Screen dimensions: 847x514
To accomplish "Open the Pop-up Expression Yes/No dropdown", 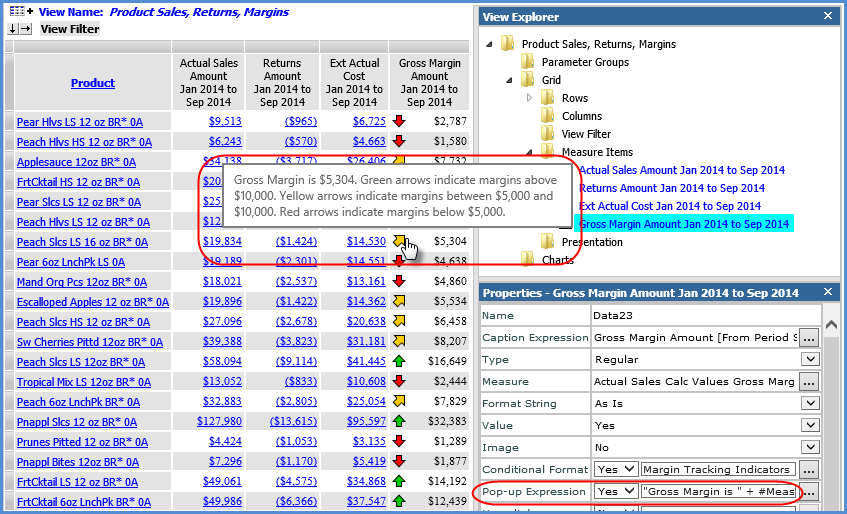I will click(x=616, y=491).
